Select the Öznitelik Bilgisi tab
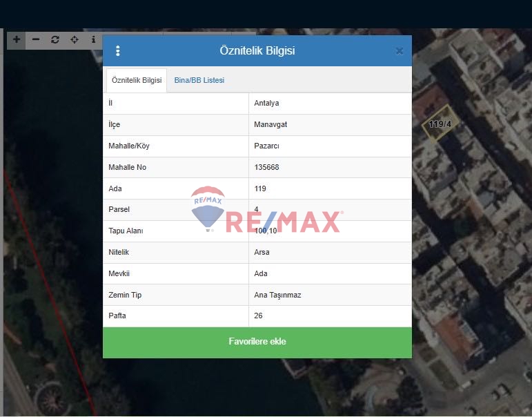Viewport: 532px width, 417px height. pos(137,80)
